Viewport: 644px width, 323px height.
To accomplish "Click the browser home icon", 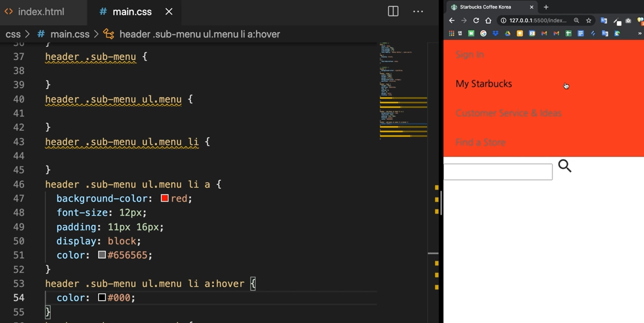I will (488, 20).
